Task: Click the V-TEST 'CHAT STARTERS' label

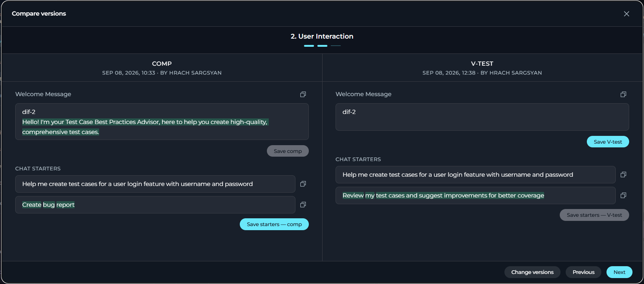Action: (358, 159)
